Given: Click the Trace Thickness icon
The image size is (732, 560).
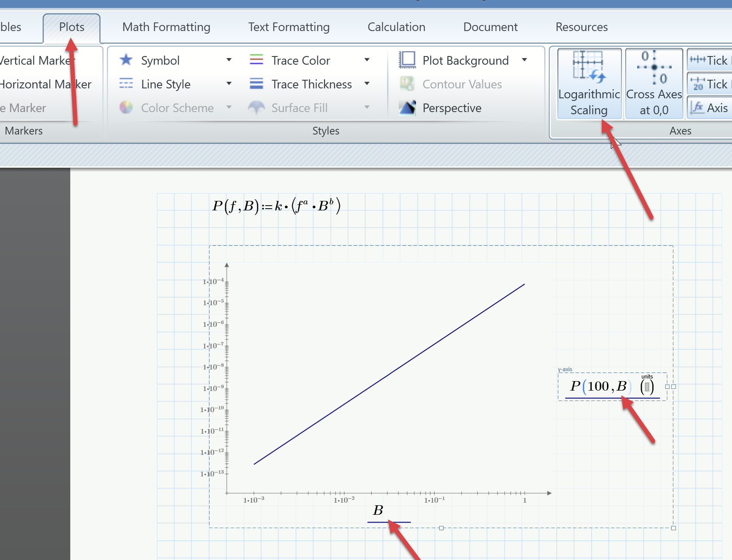Looking at the screenshot, I should [256, 84].
